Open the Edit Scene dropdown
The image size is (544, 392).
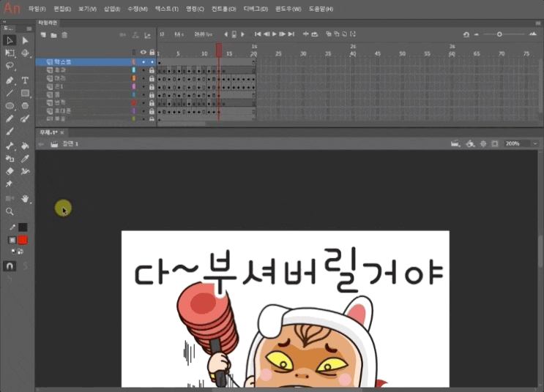pos(455,143)
